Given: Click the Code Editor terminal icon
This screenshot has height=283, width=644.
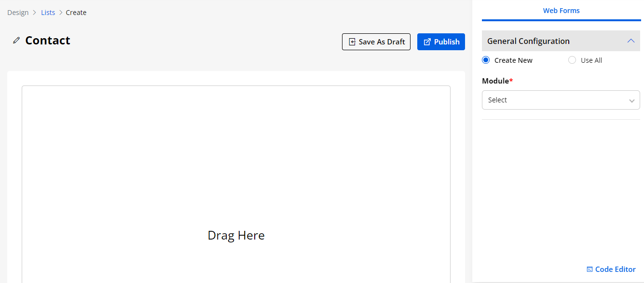Looking at the screenshot, I should (589, 269).
